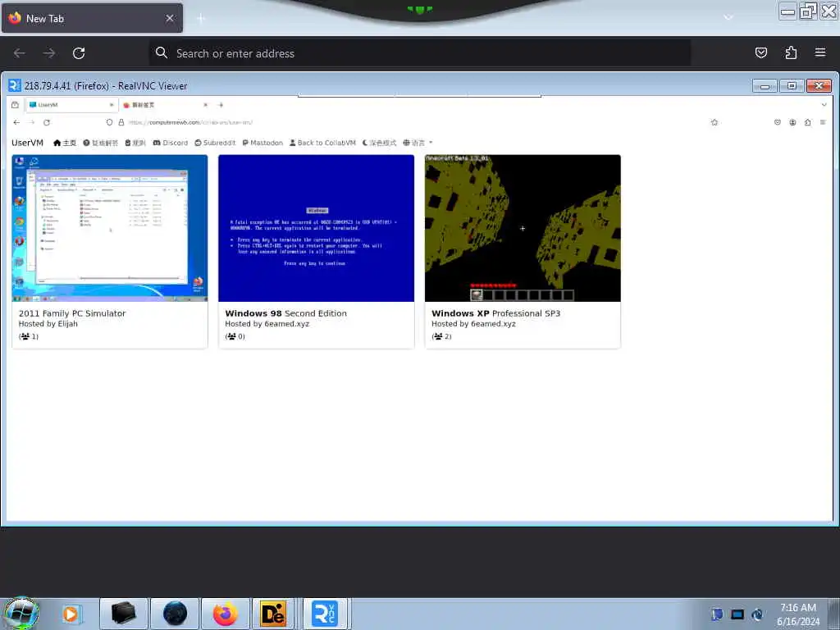Open the black box taskbar application
Screen dimensions: 840x630
(x=123, y=614)
